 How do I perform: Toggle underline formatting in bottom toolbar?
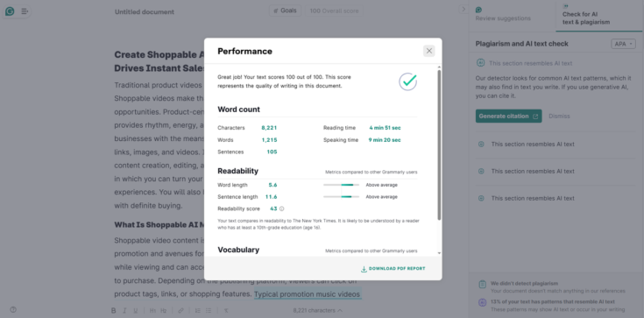tap(136, 311)
